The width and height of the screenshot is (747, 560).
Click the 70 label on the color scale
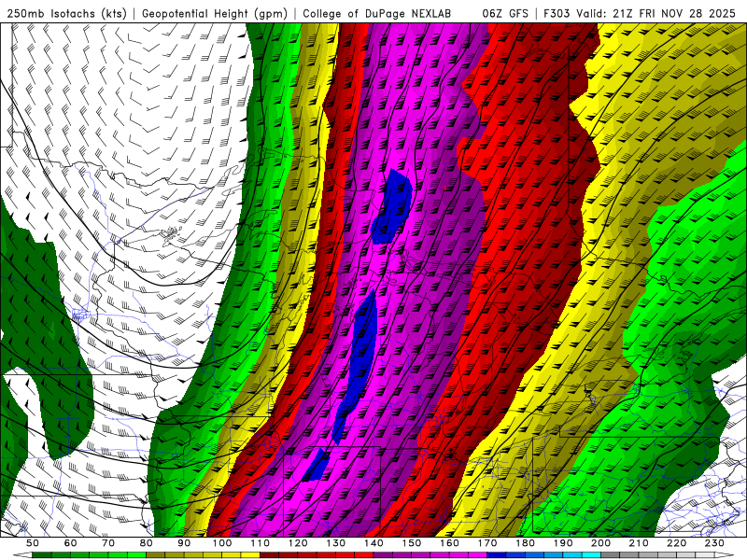tap(108, 543)
